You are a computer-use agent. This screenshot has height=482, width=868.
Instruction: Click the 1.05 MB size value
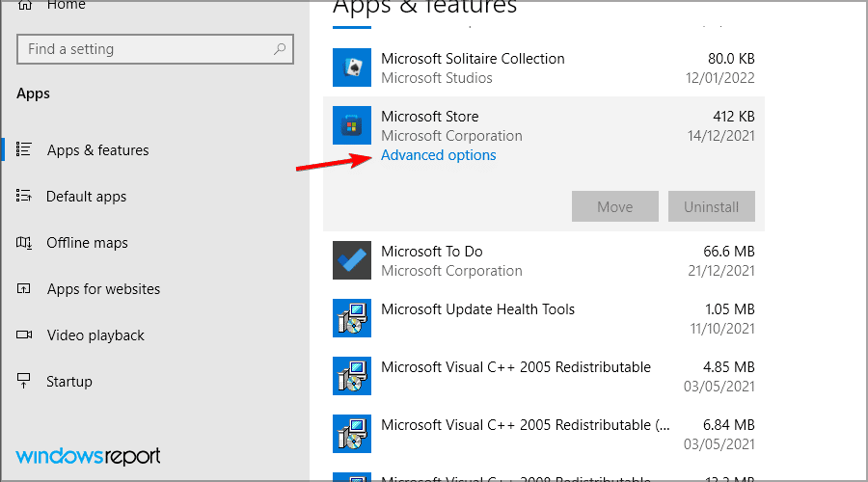(x=730, y=309)
